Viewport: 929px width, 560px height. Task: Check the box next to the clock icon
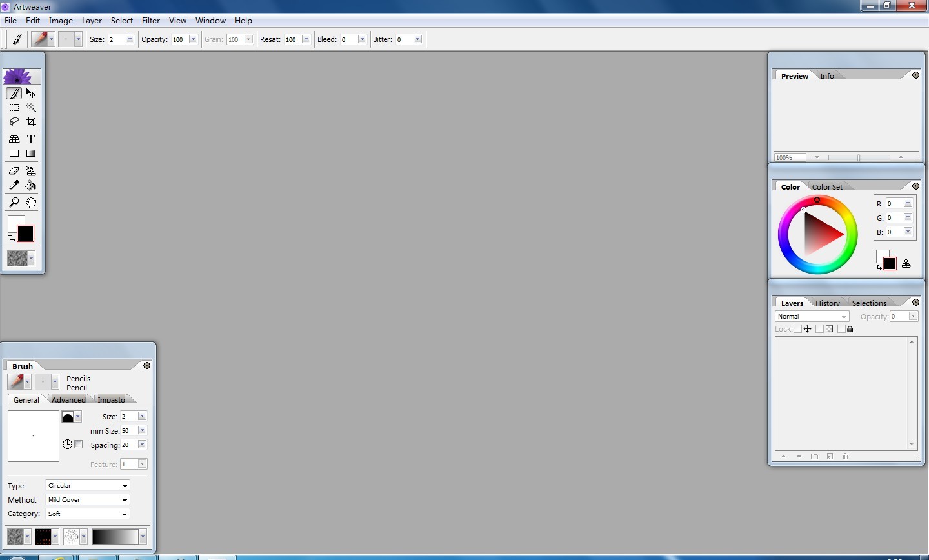79,445
